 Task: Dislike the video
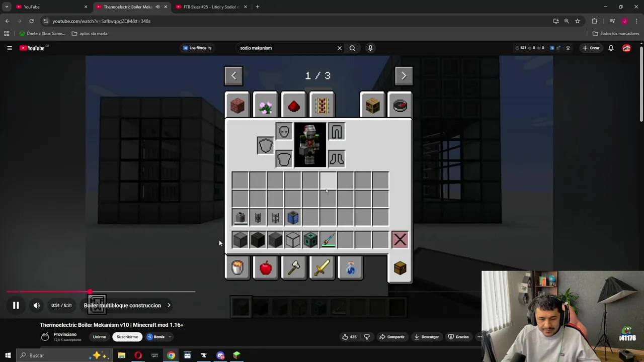(x=367, y=337)
